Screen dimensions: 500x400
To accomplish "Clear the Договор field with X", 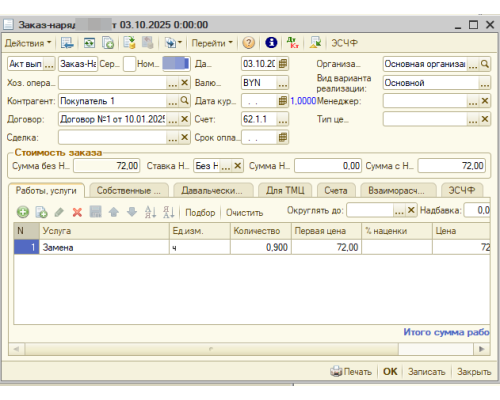I will point(184,119).
